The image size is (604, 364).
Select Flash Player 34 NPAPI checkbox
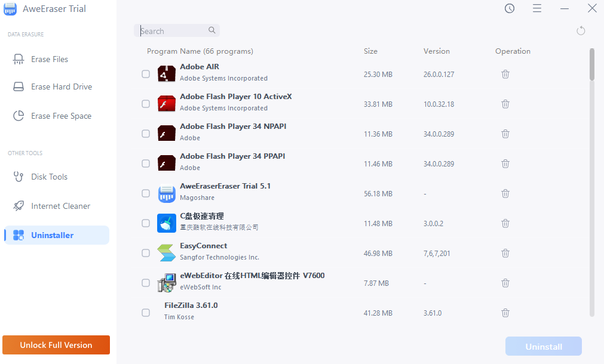(146, 134)
